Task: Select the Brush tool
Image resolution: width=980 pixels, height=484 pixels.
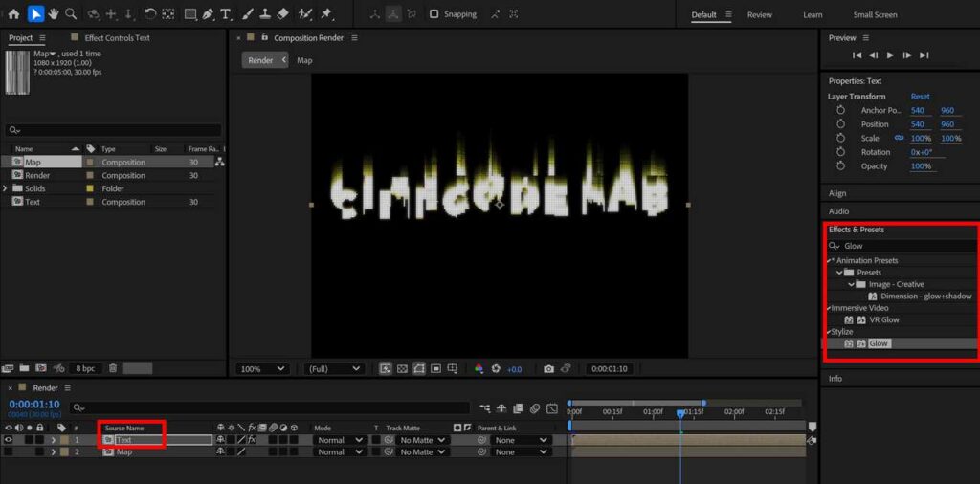Action: tap(248, 13)
